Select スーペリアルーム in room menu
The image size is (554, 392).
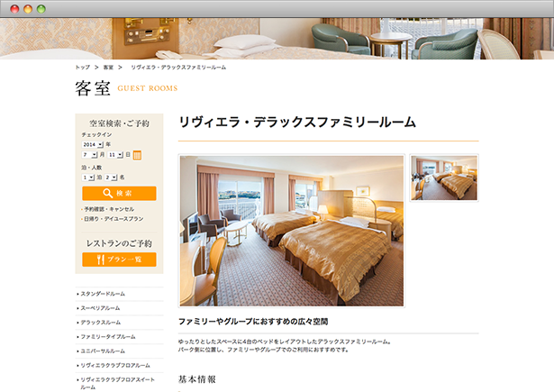pyautogui.click(x=119, y=308)
